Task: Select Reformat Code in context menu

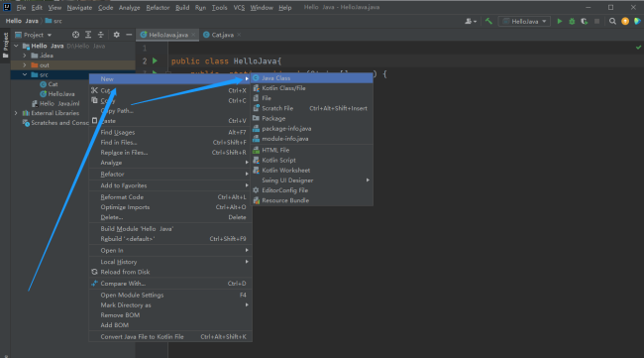Action: click(x=170, y=197)
